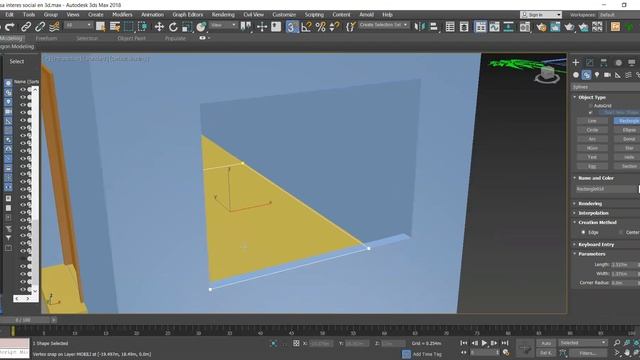This screenshot has width=640, height=360.
Task: Open the Graph Editors menu
Action: pos(187,14)
